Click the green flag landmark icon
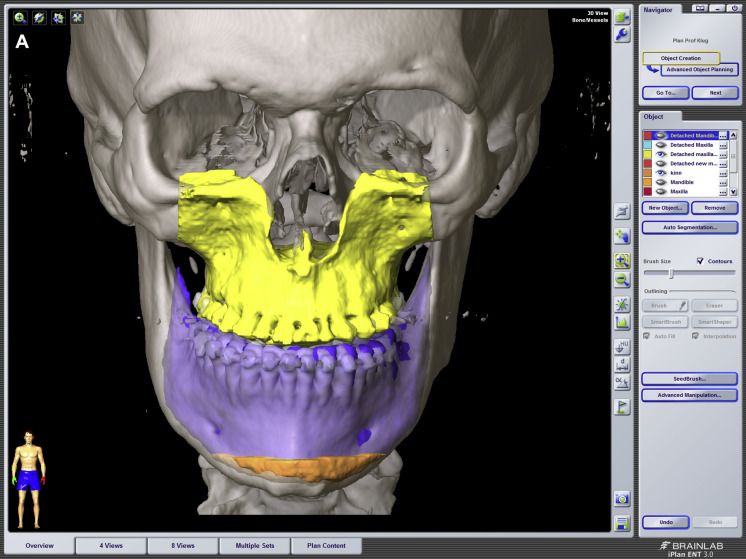Screen dimensions: 746x559 622,407
